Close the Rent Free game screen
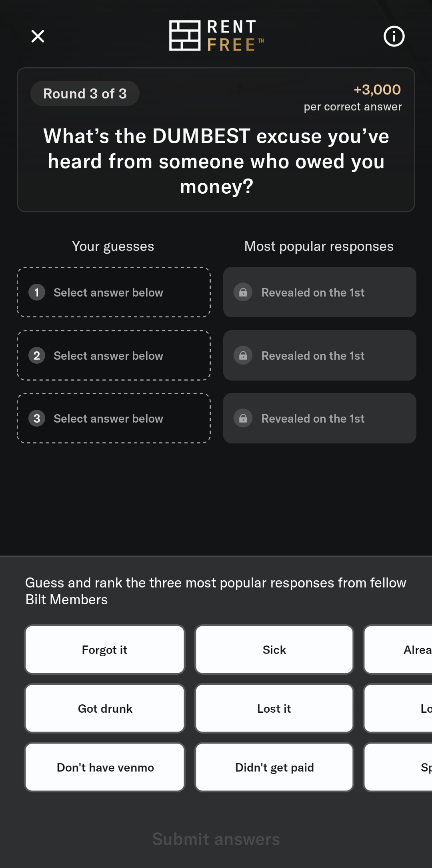Screen dimensions: 432x868 tap(38, 36)
